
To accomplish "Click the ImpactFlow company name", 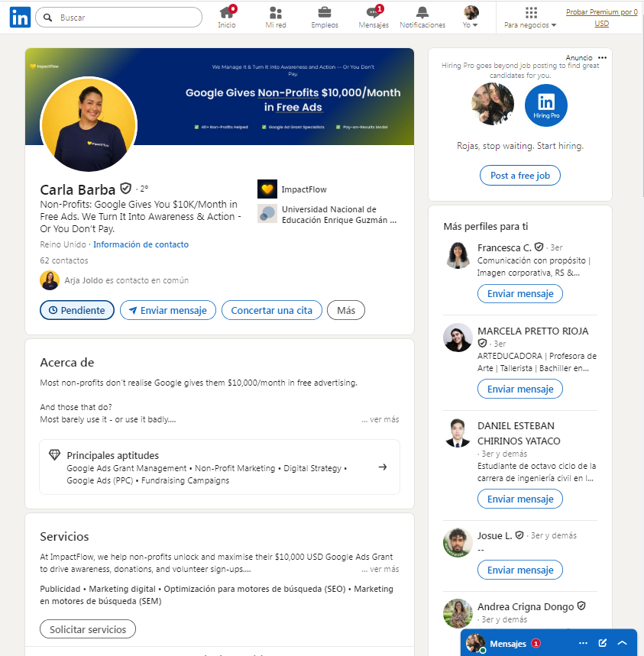I will coord(304,189).
